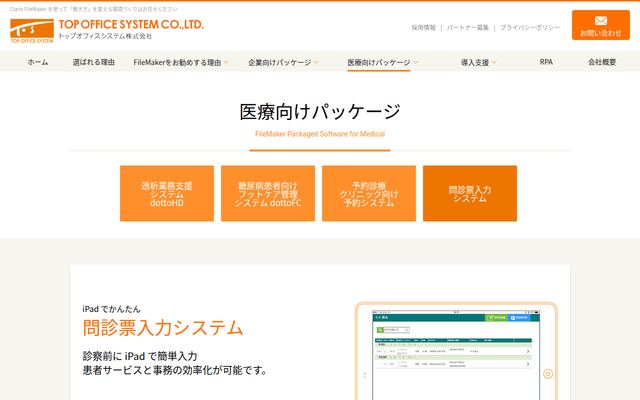Open the 選ばれる理由 menu item
The width and height of the screenshot is (640, 400).
pos(93,62)
